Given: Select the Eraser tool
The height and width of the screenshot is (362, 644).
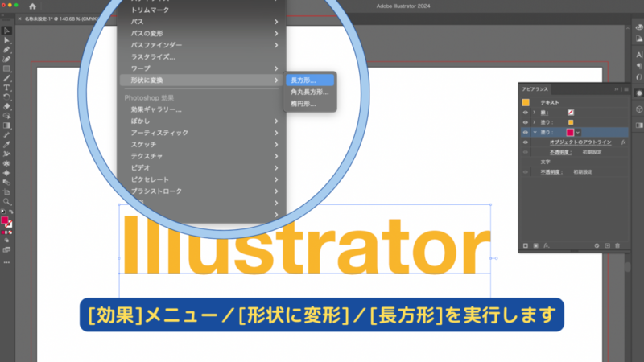Looking at the screenshot, I should [x=6, y=106].
